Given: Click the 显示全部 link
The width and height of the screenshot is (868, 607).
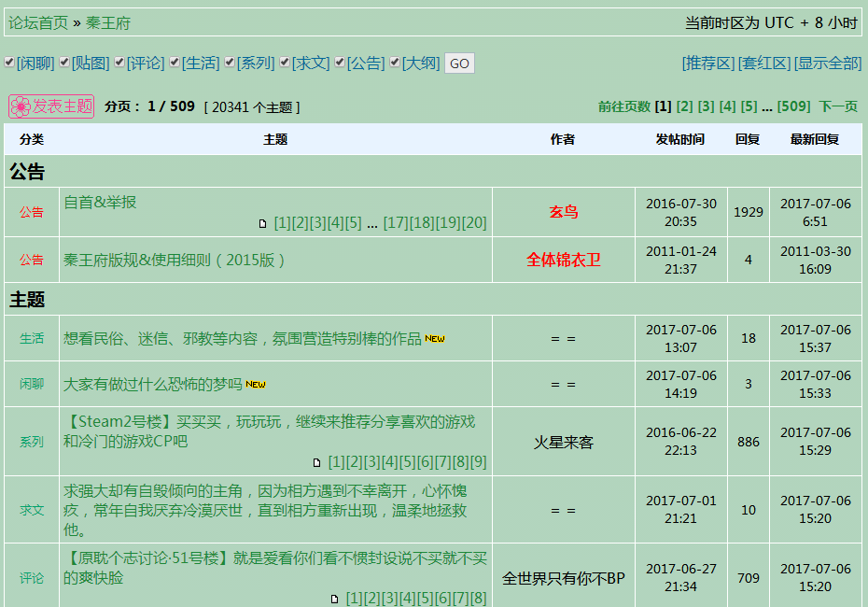Looking at the screenshot, I should (828, 64).
